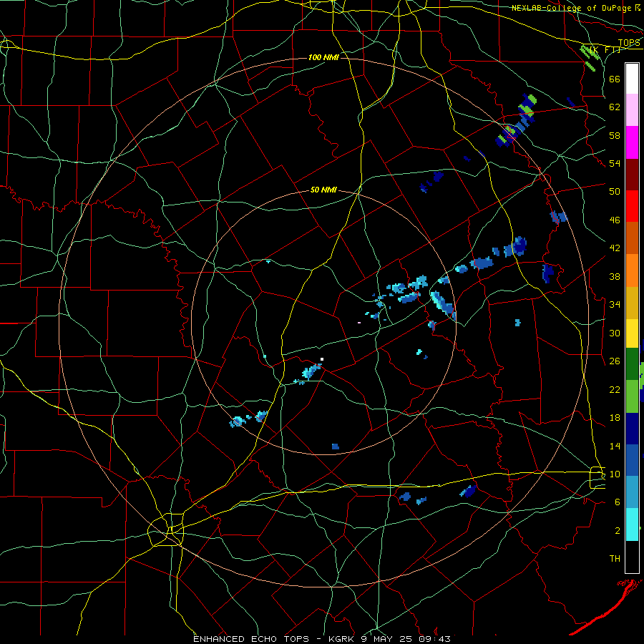Click the legend value "26"
Screen dimensions: 644x644
tap(615, 361)
